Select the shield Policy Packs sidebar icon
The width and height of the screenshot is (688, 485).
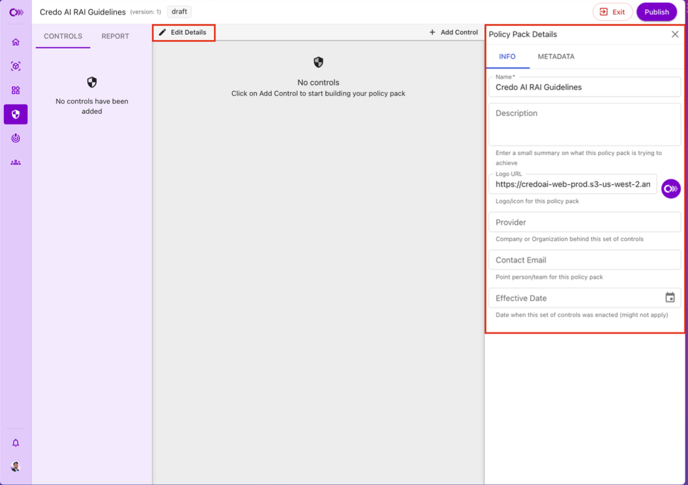16,115
